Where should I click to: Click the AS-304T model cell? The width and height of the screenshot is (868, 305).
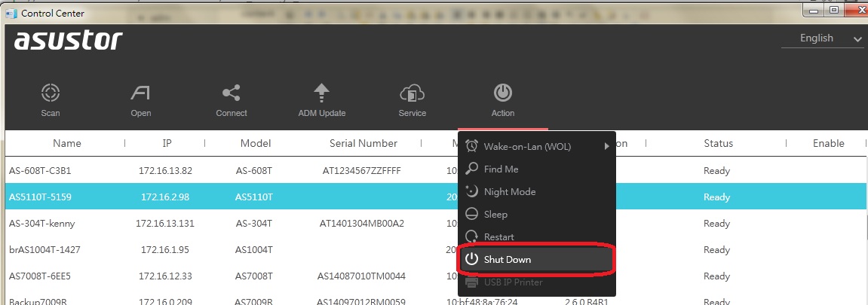(x=253, y=223)
